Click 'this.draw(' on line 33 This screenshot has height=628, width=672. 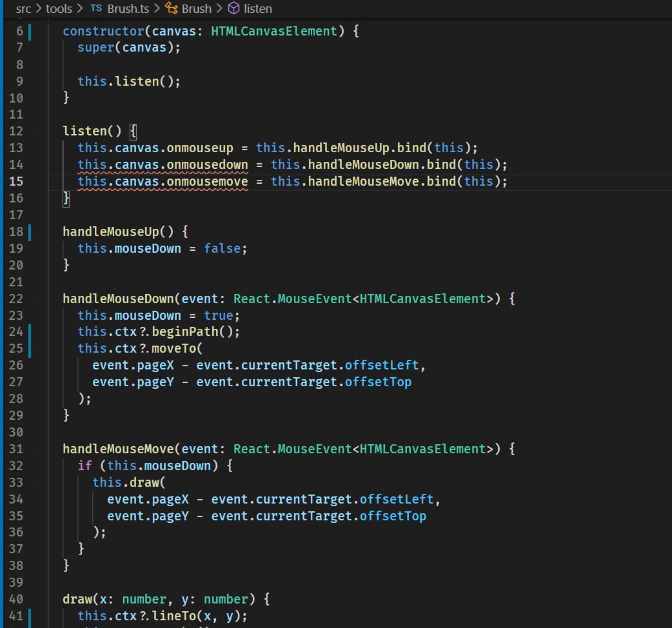click(x=129, y=483)
